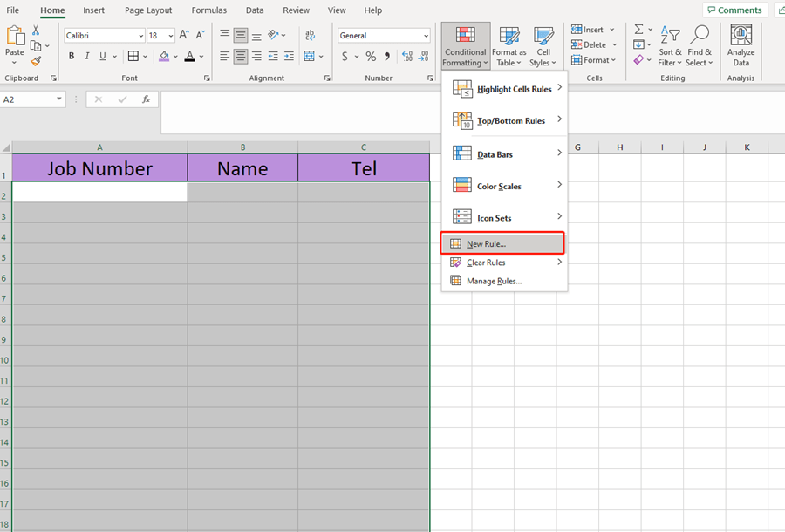Switch to Page Layout tab

click(148, 10)
